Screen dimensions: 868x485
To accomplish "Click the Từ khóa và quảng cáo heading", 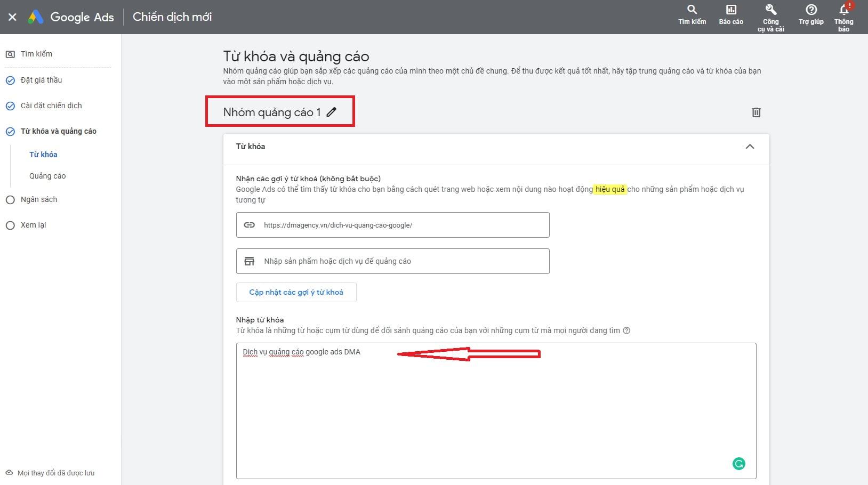I will pos(296,56).
